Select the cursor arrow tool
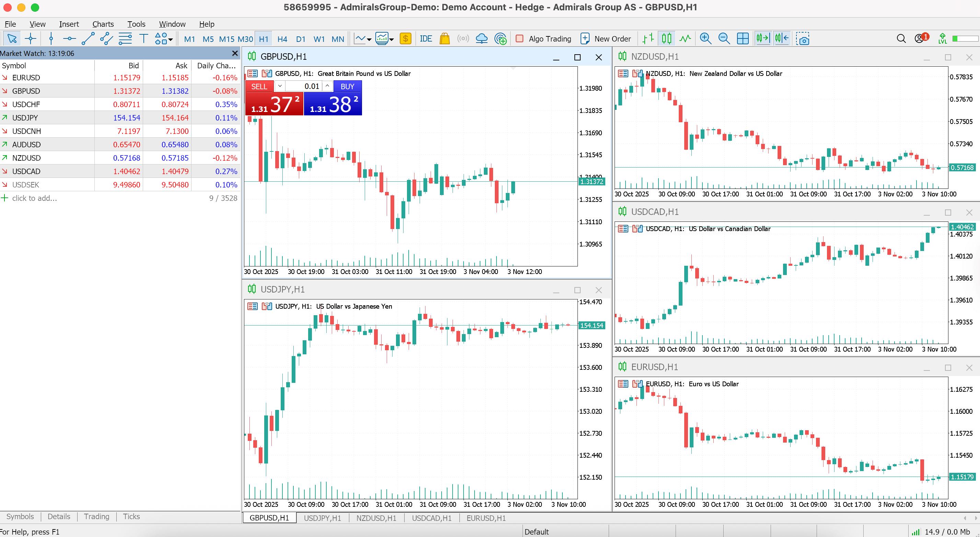Image resolution: width=980 pixels, height=537 pixels. [12, 38]
